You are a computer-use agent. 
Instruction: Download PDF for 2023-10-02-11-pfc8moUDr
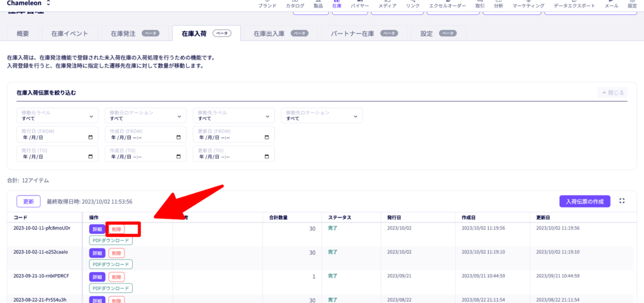pyautogui.click(x=111, y=241)
